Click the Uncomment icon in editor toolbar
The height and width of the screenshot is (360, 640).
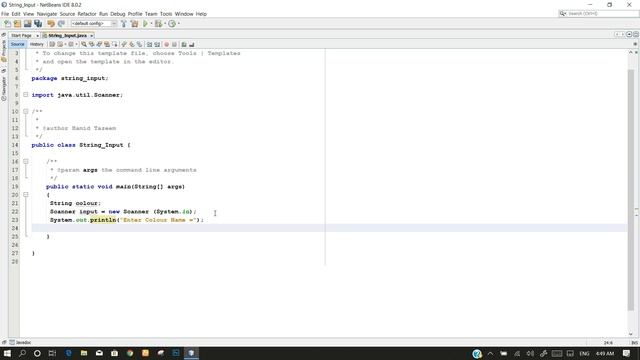191,44
